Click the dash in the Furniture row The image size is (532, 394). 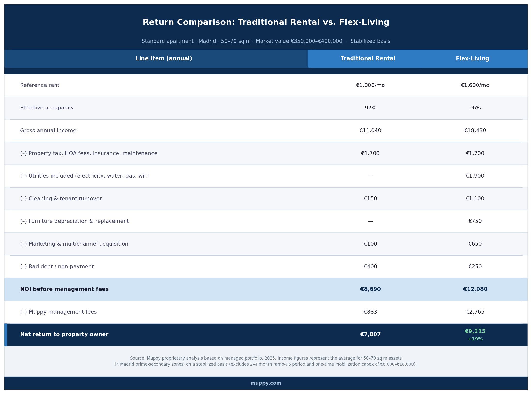[x=370, y=221]
